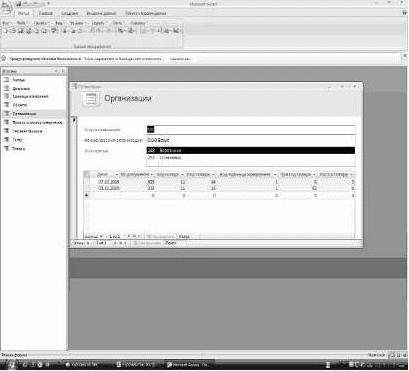The width and height of the screenshot is (409, 371).
Task: Open the Код единицы измерения column dropdown
Action: click(x=275, y=175)
